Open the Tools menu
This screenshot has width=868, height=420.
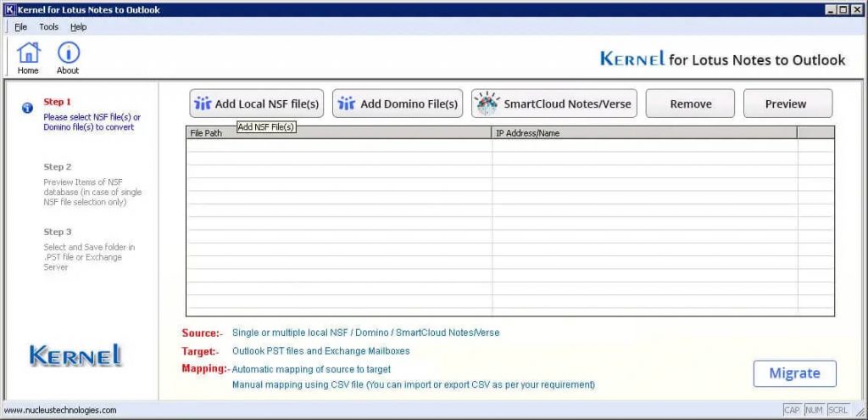point(48,27)
